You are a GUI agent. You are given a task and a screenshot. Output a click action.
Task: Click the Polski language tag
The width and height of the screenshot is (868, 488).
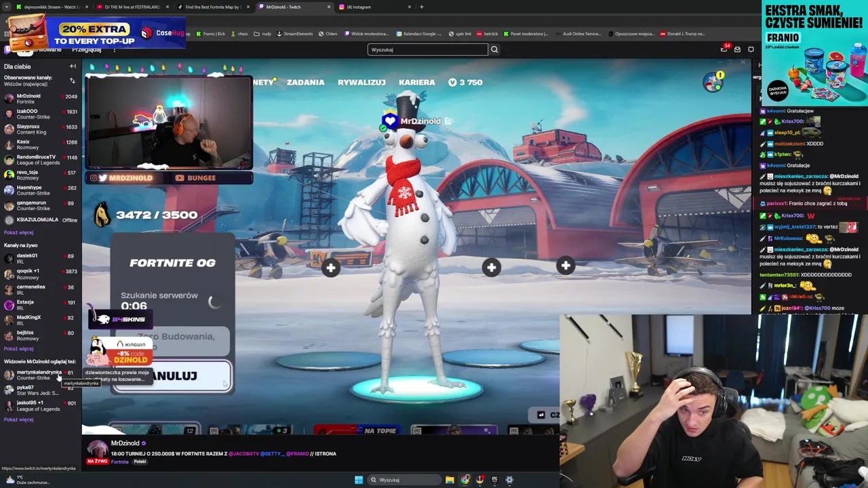click(x=140, y=462)
